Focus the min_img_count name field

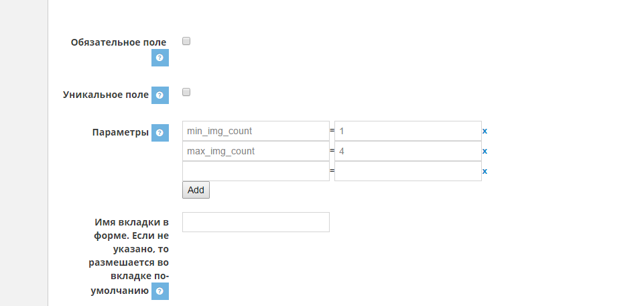(256, 132)
